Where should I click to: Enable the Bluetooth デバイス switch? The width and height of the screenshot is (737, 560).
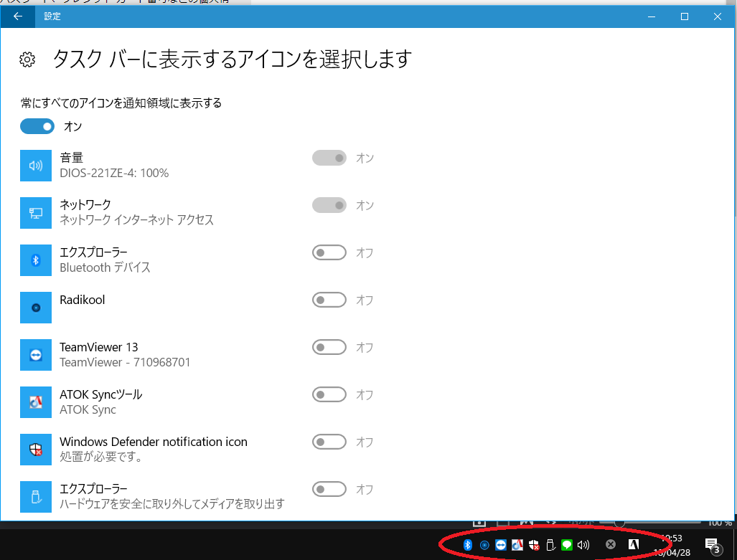point(329,252)
